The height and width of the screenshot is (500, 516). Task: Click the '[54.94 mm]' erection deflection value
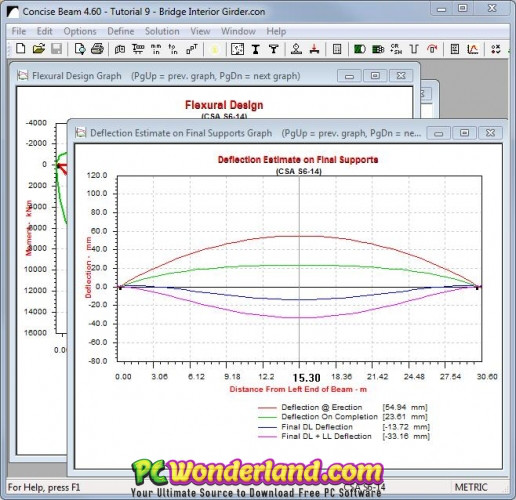click(405, 407)
